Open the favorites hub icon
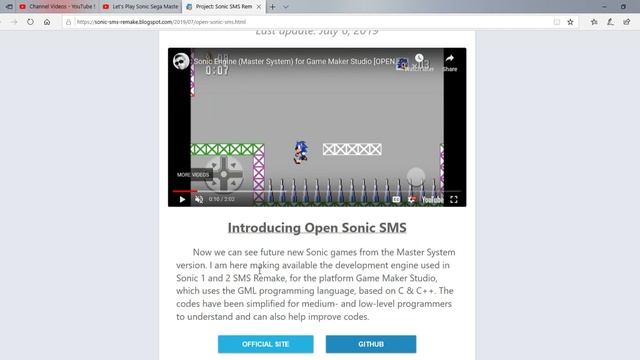640x360 pixels. coord(594,22)
